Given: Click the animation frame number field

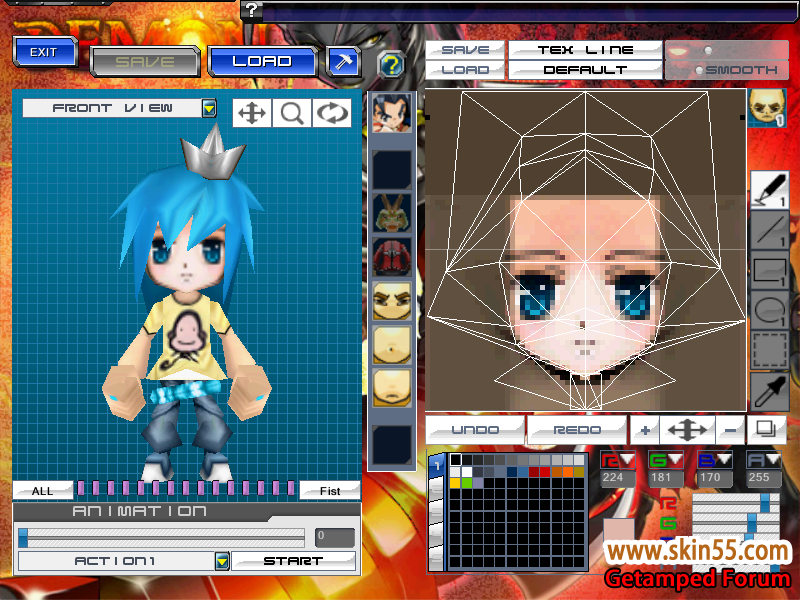Looking at the screenshot, I should pyautogui.click(x=335, y=537).
